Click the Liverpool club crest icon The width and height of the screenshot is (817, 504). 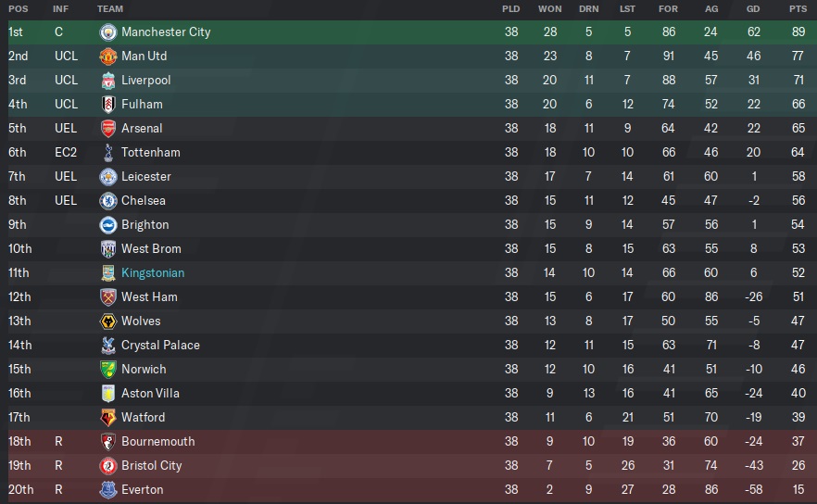108,80
